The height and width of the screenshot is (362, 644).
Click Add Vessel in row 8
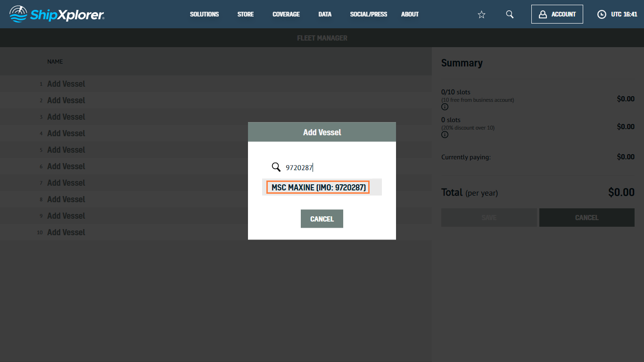click(x=66, y=199)
